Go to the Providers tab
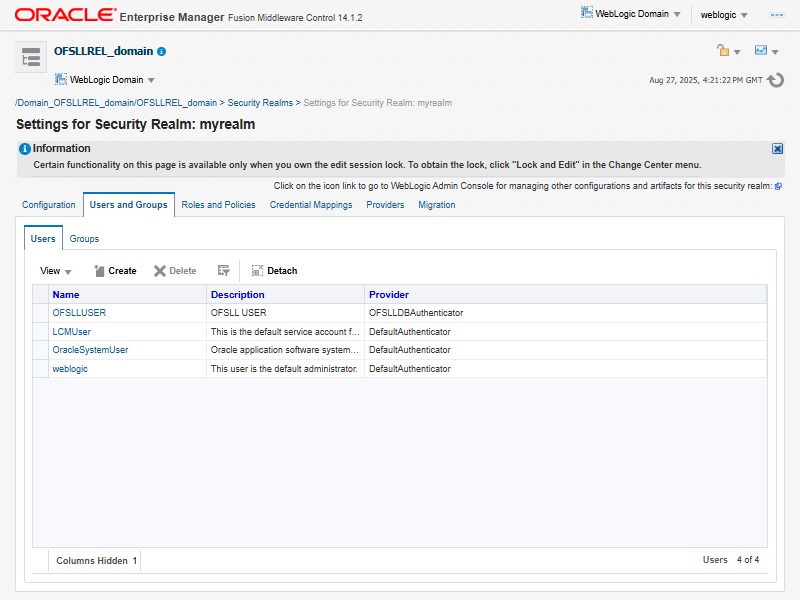This screenshot has width=800, height=600. tap(385, 205)
